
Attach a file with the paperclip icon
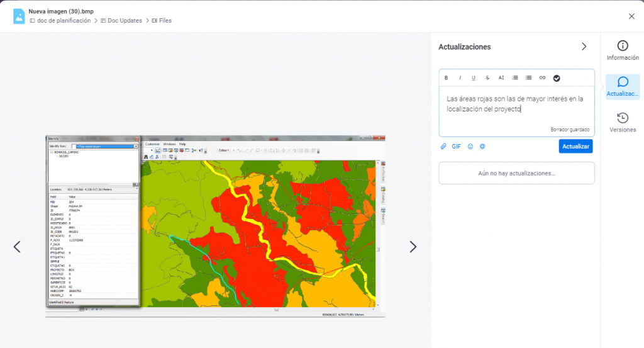pyautogui.click(x=443, y=146)
